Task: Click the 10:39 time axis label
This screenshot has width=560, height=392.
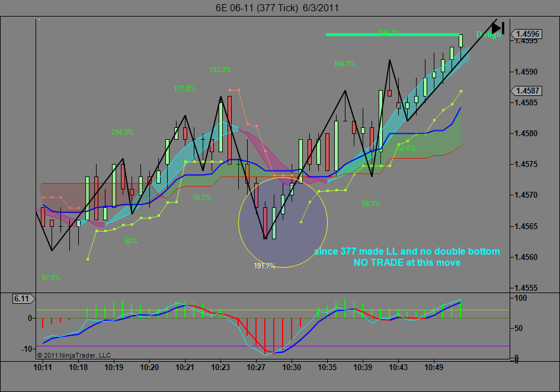Action: 363,367
